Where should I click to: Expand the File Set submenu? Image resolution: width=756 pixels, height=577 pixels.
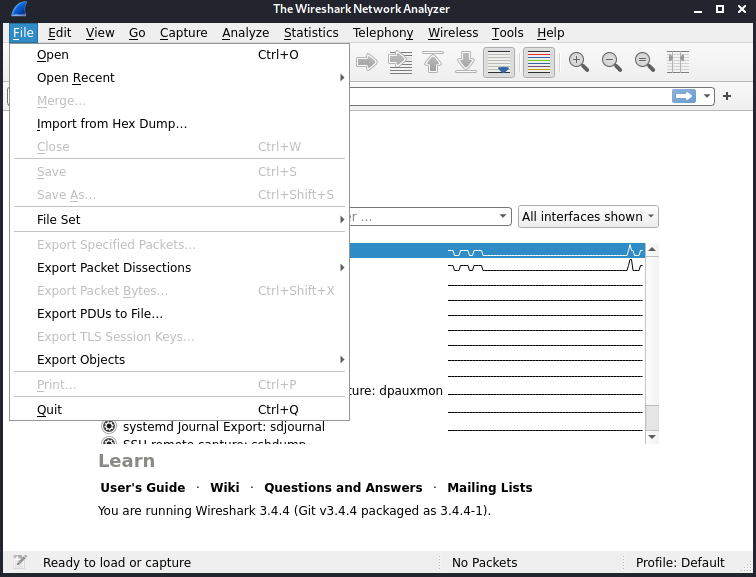tap(179, 219)
